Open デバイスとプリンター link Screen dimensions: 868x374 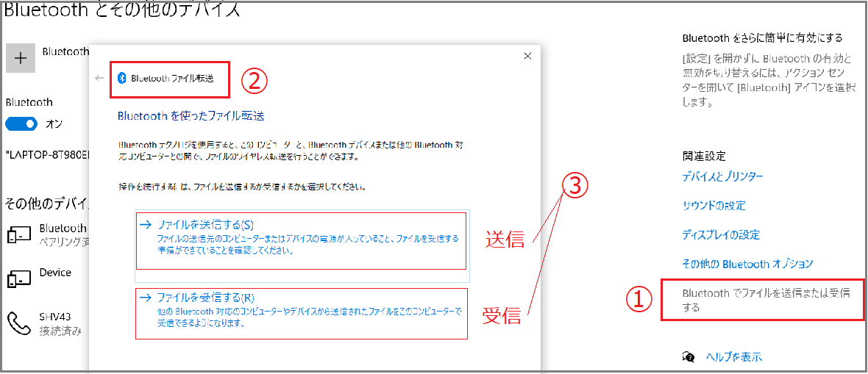click(723, 176)
